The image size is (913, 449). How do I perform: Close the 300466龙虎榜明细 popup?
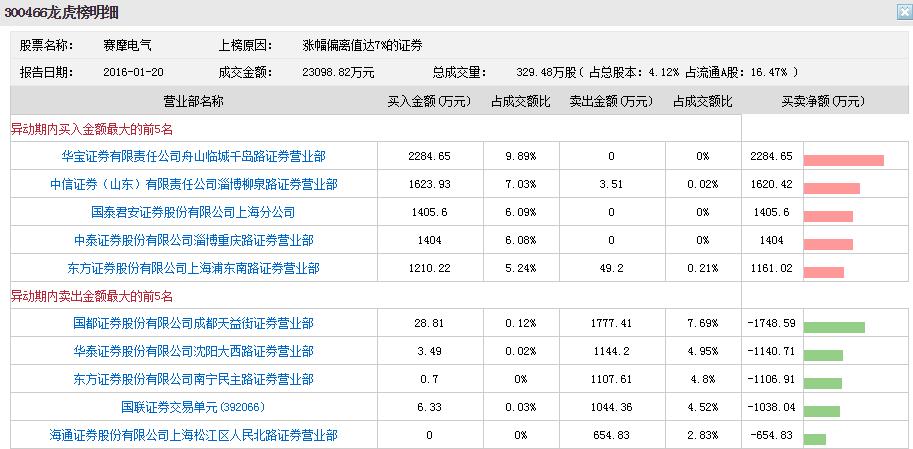(905, 12)
